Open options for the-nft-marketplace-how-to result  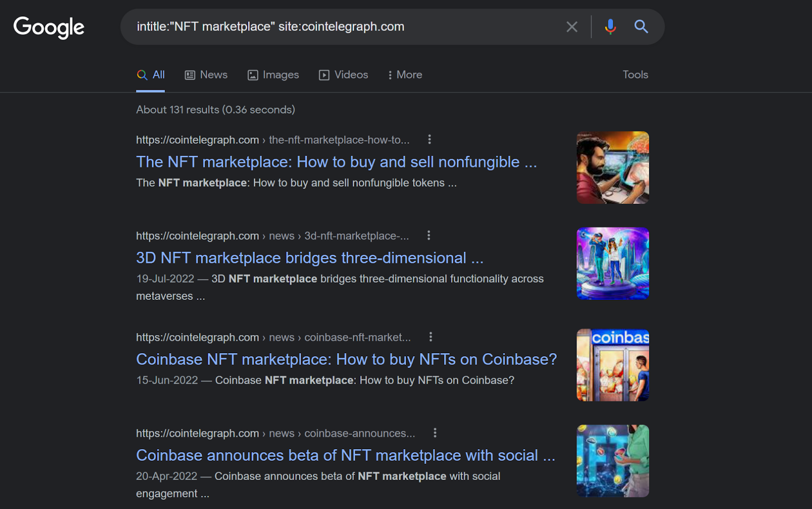pos(429,139)
